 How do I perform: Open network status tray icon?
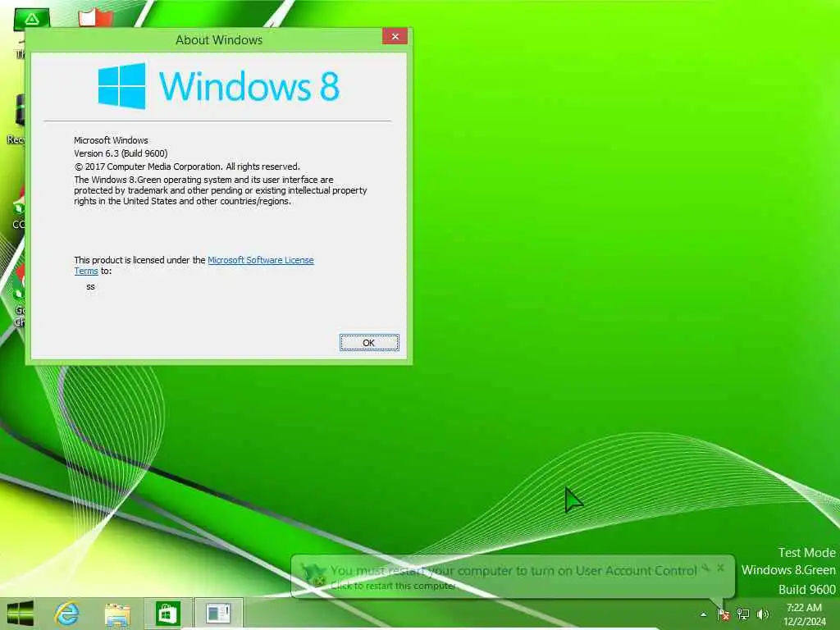(x=743, y=614)
